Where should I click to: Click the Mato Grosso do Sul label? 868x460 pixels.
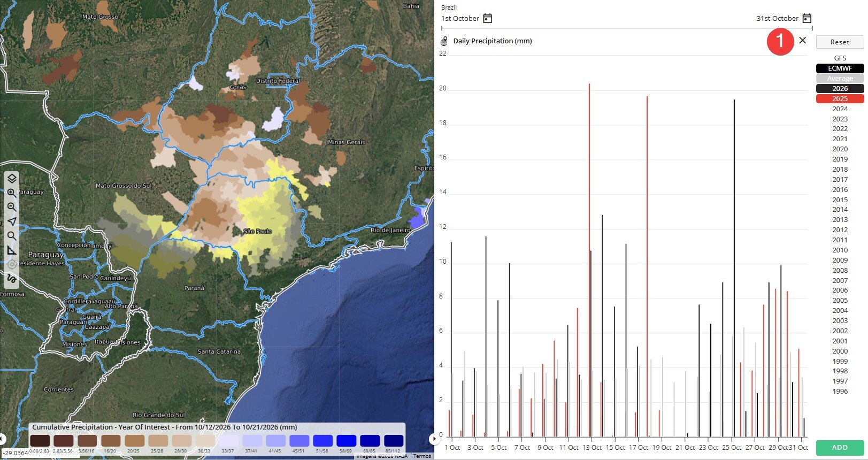tap(124, 186)
